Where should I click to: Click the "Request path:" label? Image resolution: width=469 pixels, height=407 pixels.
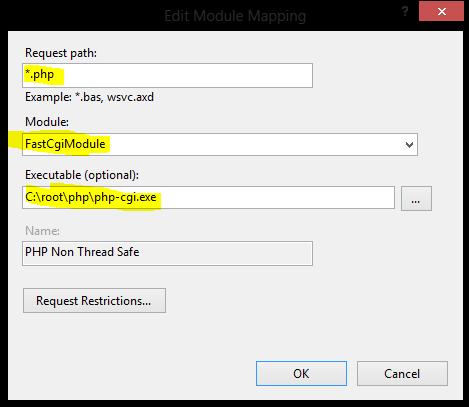click(61, 53)
